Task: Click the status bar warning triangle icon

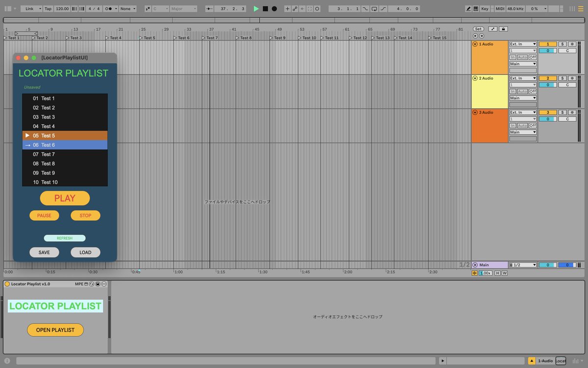Action: coord(532,361)
